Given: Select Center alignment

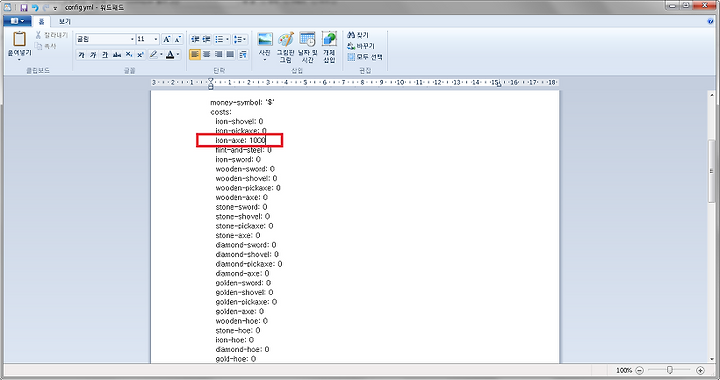Looking at the screenshot, I should pyautogui.click(x=207, y=55).
